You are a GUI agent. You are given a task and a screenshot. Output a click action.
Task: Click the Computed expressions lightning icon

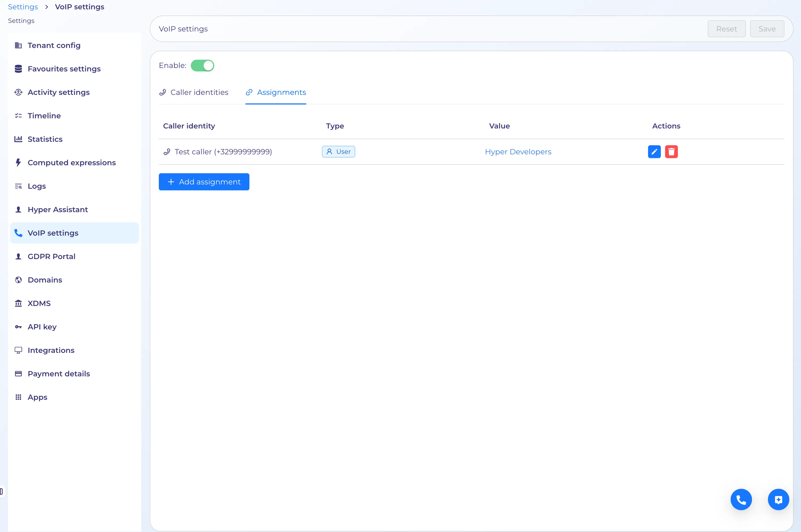pos(18,163)
